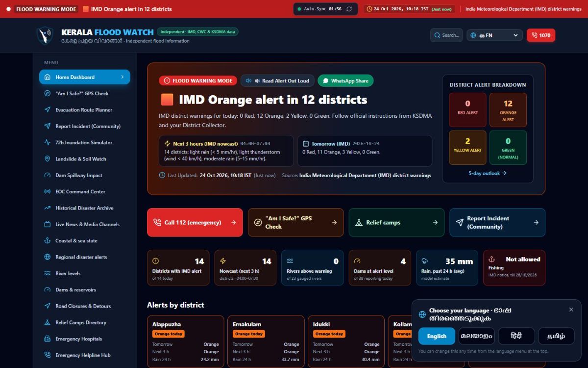
Task: Click the Historical Disaster Archive trend icon
Action: point(48,208)
